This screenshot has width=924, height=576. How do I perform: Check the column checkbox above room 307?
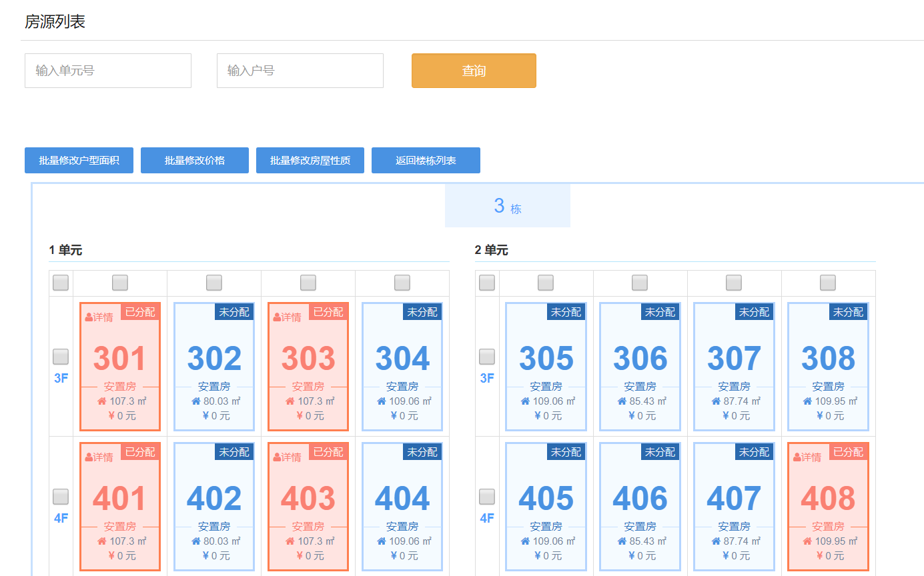tap(734, 283)
